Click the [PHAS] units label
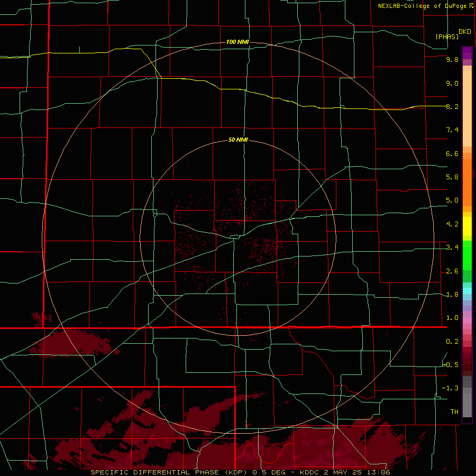 (x=447, y=37)
